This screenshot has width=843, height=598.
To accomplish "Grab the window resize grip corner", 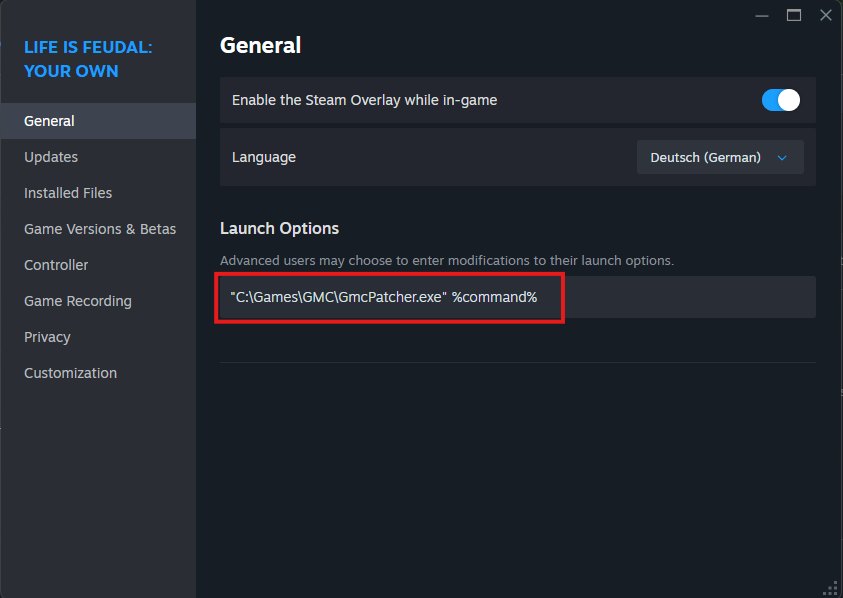I will pyautogui.click(x=832, y=588).
